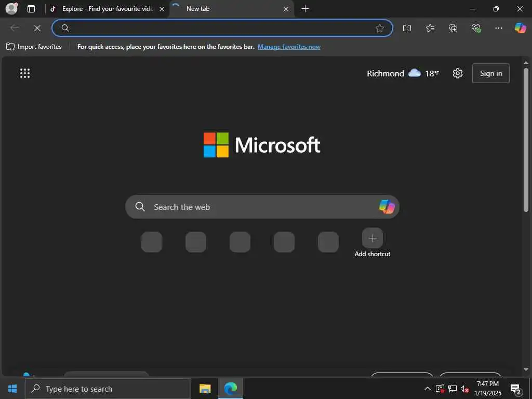Open the Windows Start menu
This screenshot has height=399, width=532.
[x=12, y=389]
